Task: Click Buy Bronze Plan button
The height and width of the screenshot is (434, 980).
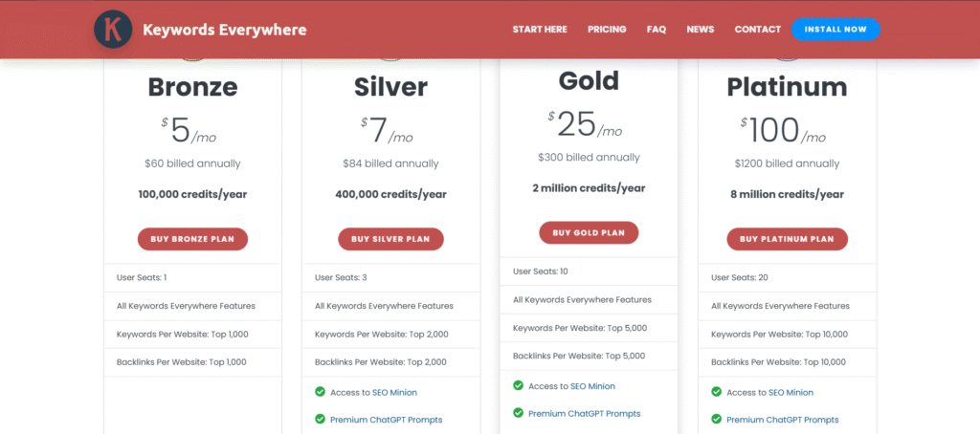Action: (192, 239)
